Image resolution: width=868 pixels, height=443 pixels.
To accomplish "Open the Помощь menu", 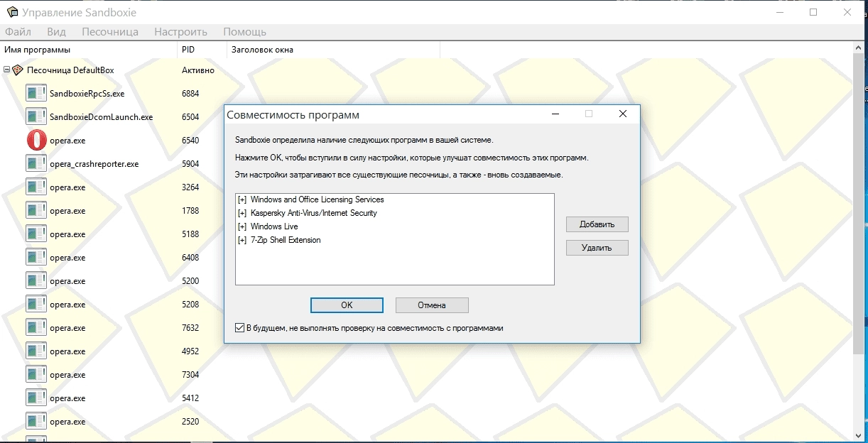I will [x=244, y=31].
